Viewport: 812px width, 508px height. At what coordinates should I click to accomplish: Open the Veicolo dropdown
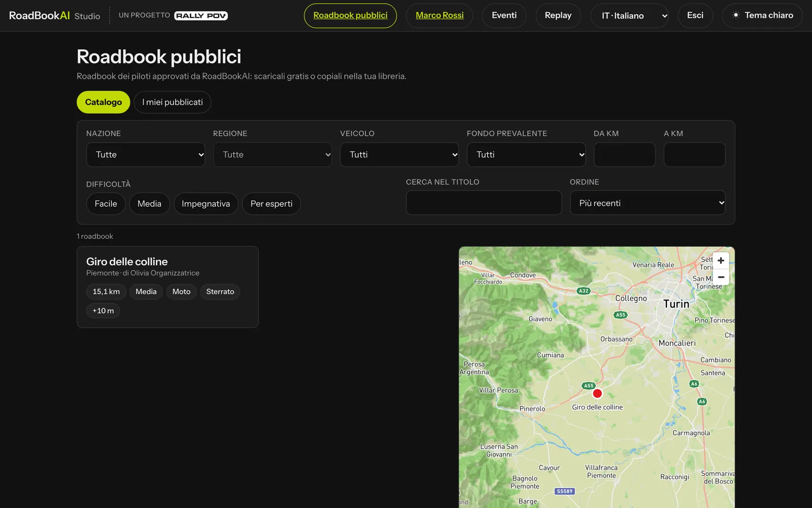click(399, 154)
